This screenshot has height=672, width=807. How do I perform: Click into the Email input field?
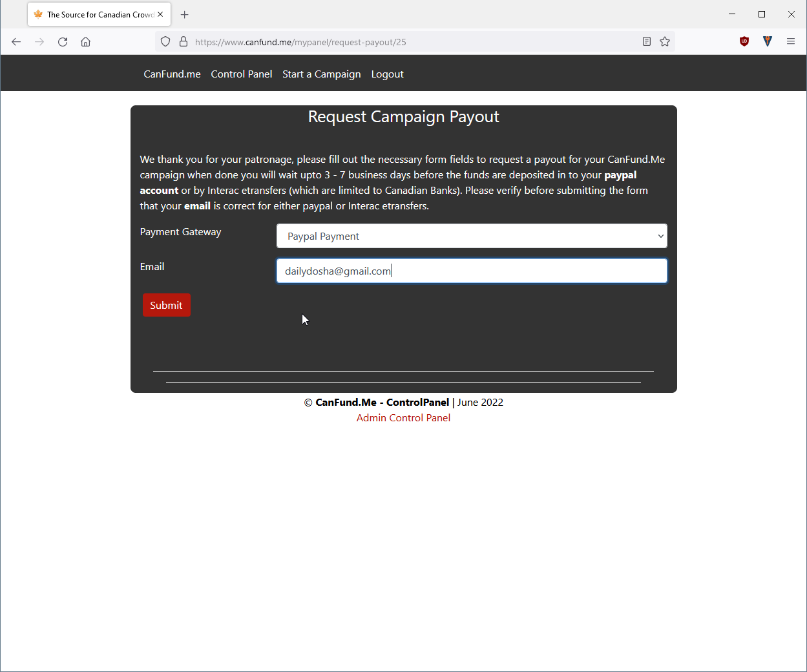[x=472, y=271]
